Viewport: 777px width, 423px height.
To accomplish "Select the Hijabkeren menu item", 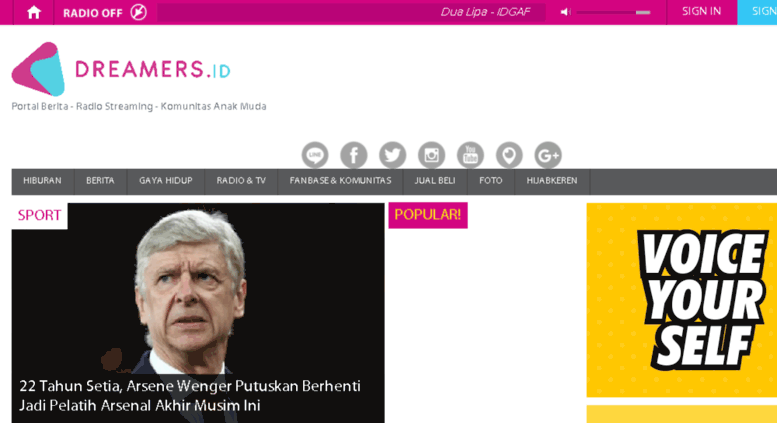I will click(552, 181).
